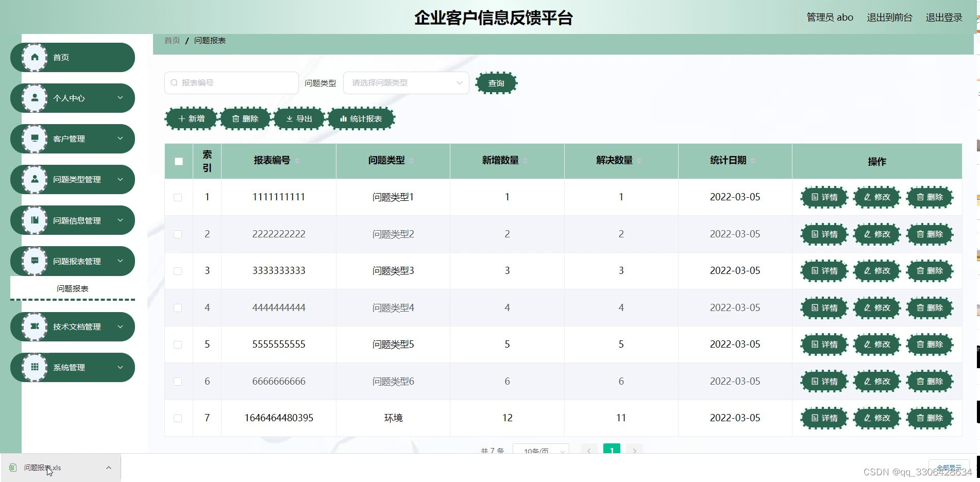The height and width of the screenshot is (482, 980).
Task: Click the 问题类型3 cell
Action: tap(393, 271)
